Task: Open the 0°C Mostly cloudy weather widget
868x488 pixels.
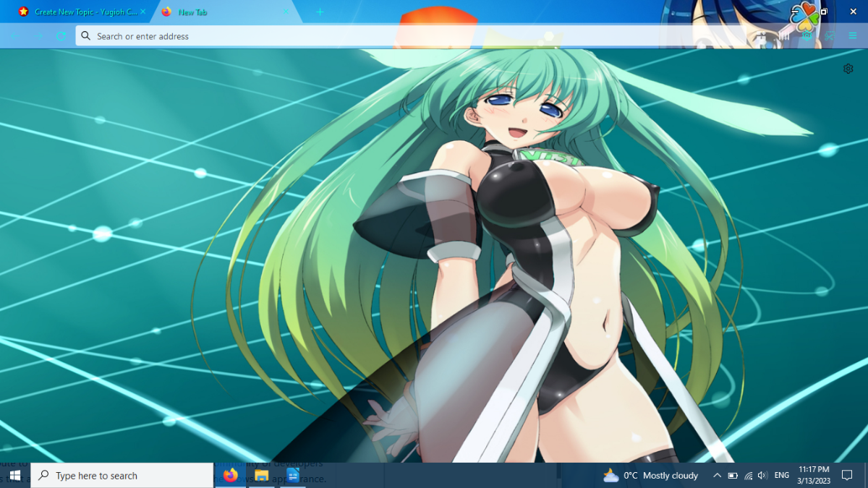Action: [x=651, y=476]
